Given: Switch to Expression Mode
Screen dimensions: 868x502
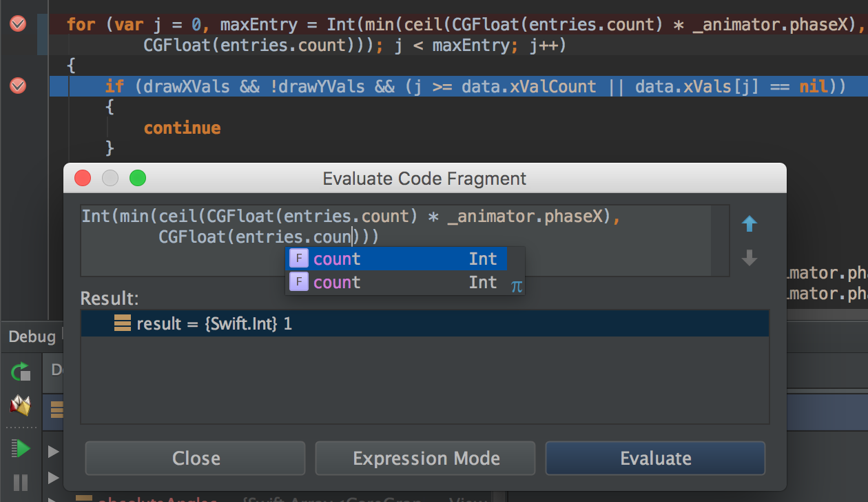Looking at the screenshot, I should click(x=426, y=459).
